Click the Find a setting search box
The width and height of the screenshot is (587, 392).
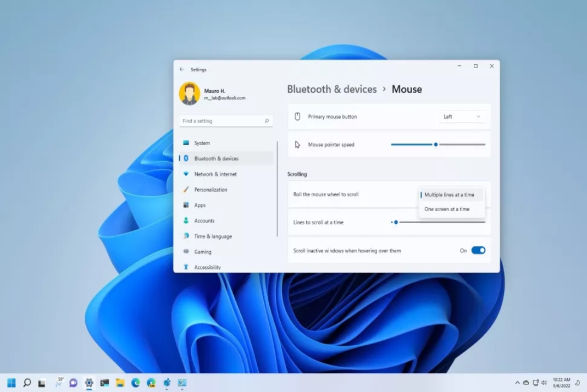click(x=225, y=120)
